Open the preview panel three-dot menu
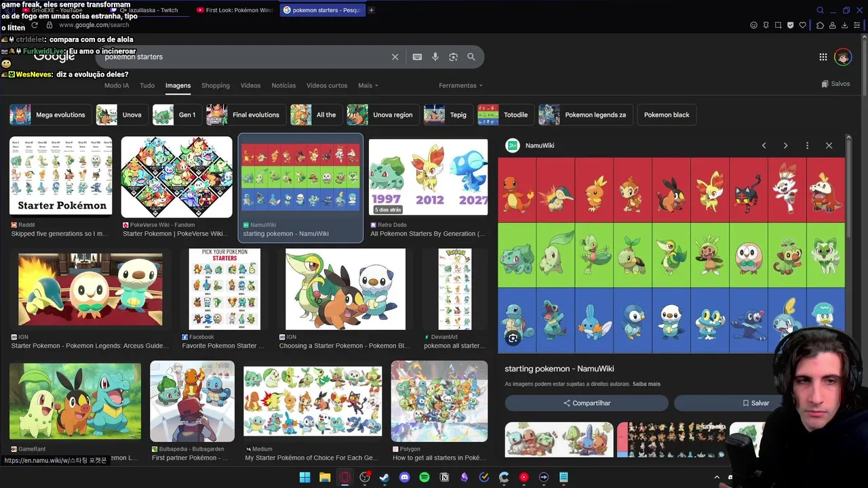The width and height of the screenshot is (868, 488). tap(807, 146)
